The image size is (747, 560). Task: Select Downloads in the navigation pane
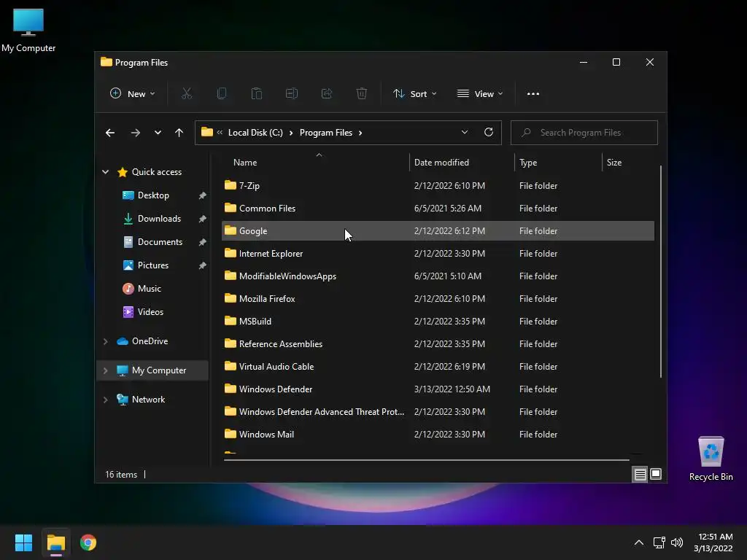pyautogui.click(x=152, y=219)
